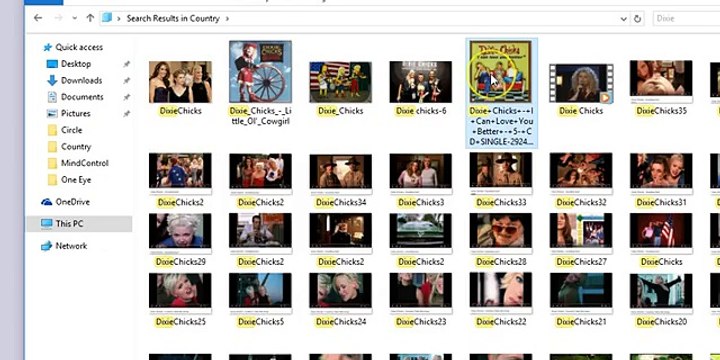Click the Network icon
The image size is (720, 360).
(x=46, y=246)
